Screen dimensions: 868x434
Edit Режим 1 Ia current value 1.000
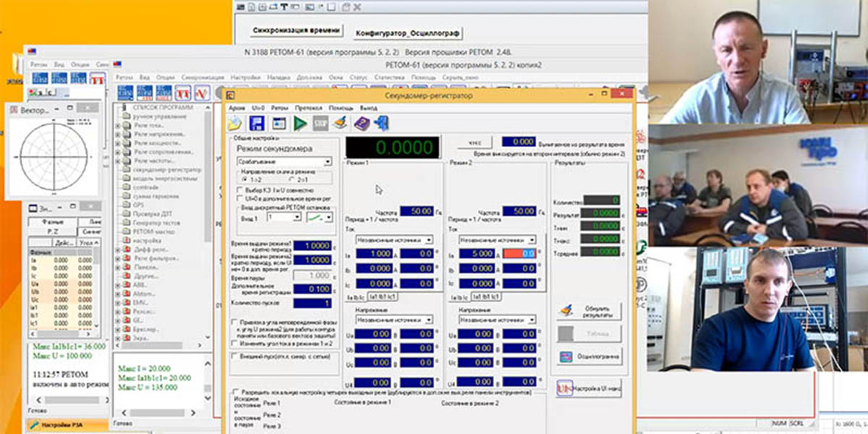(x=375, y=254)
